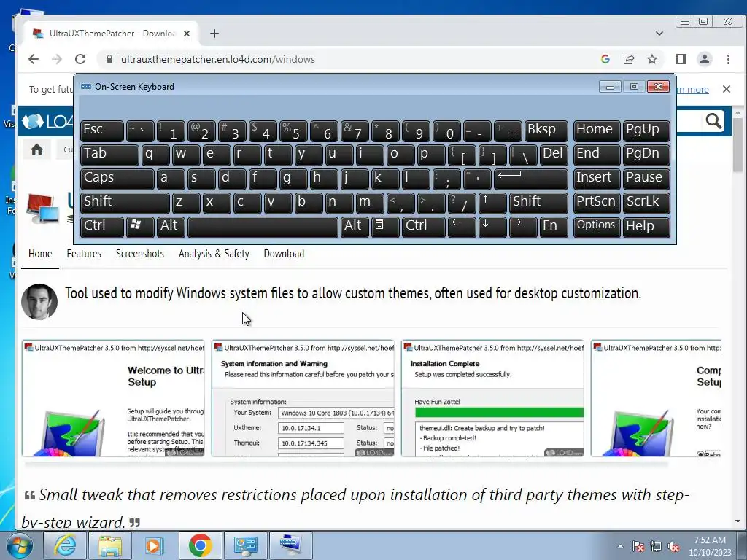The height and width of the screenshot is (560, 747).
Task: Click the taskbar clock showing 7:52 AM
Action: 710,546
